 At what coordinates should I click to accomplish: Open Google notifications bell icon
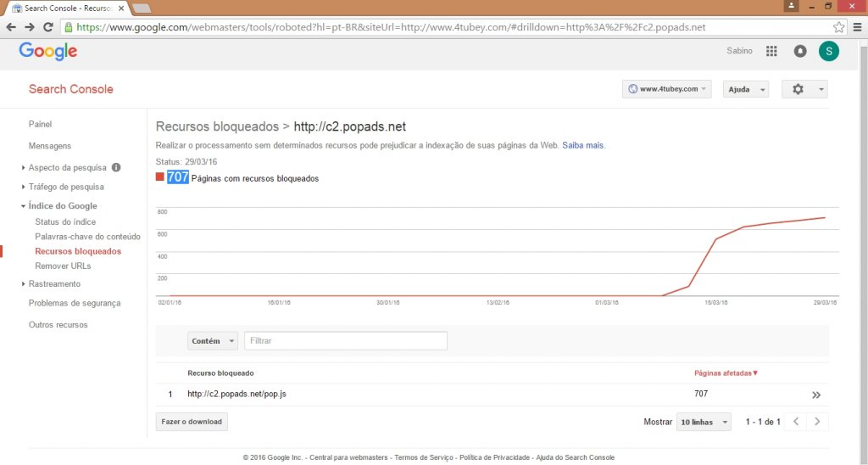point(800,51)
